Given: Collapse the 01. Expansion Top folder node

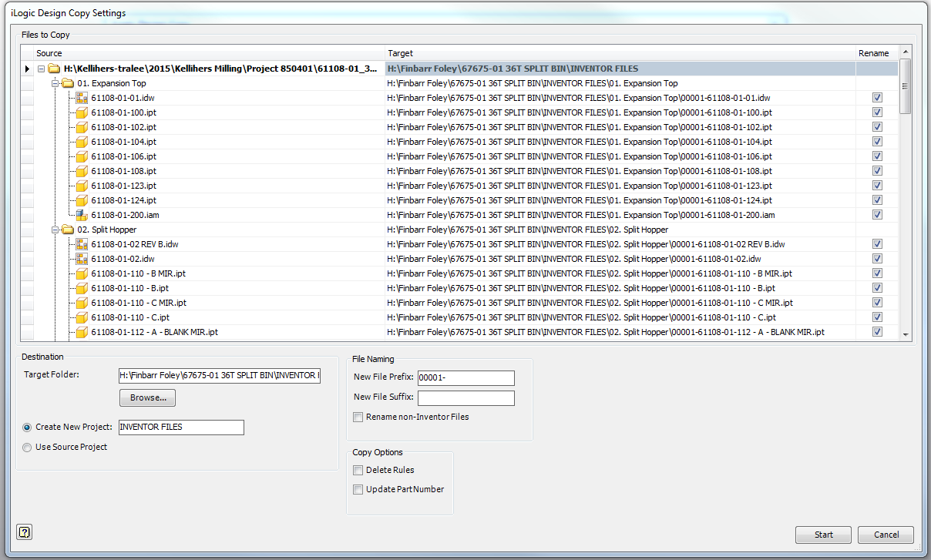Looking at the screenshot, I should (55, 83).
